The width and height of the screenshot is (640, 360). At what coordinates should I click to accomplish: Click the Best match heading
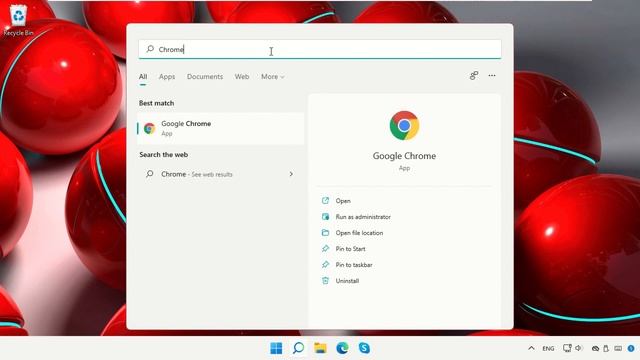156,103
